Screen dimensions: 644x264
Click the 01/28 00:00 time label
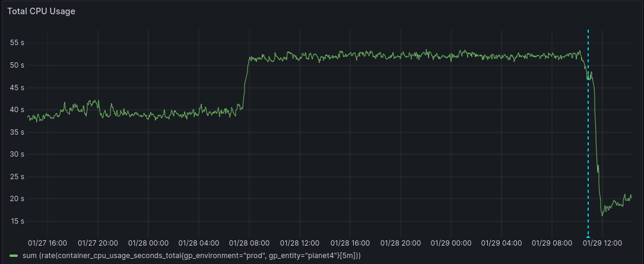[x=148, y=243]
